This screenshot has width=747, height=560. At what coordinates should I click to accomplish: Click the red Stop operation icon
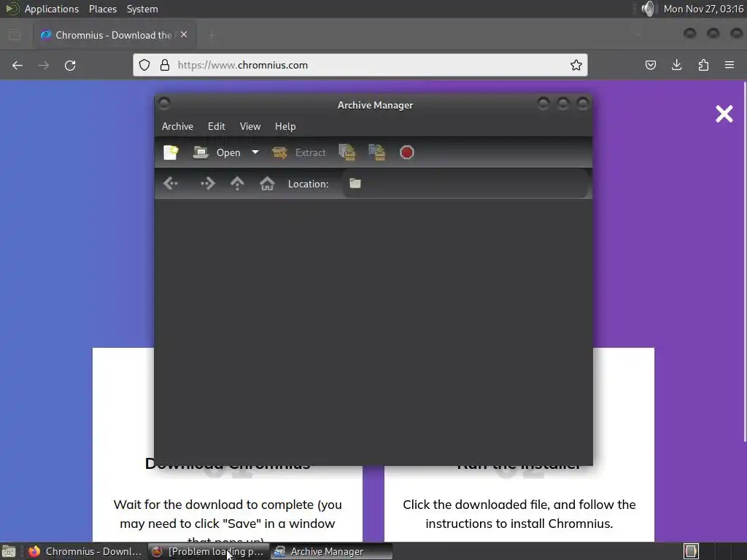407,152
